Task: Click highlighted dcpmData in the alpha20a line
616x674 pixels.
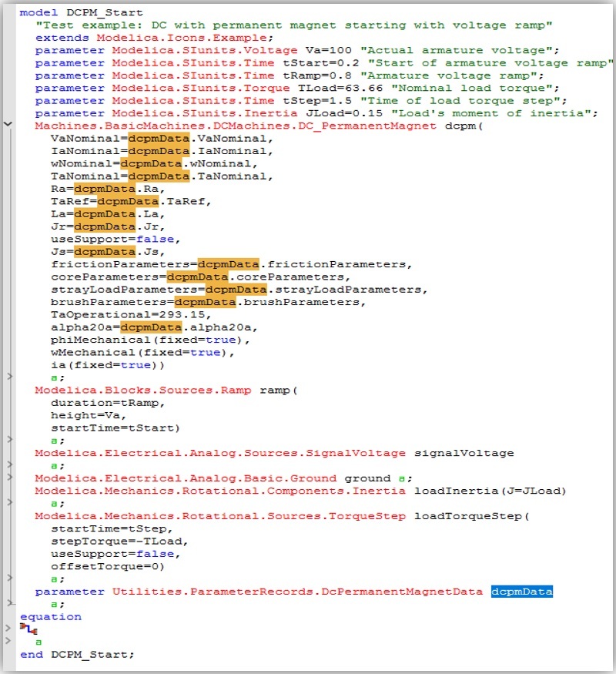Action: pos(151,327)
